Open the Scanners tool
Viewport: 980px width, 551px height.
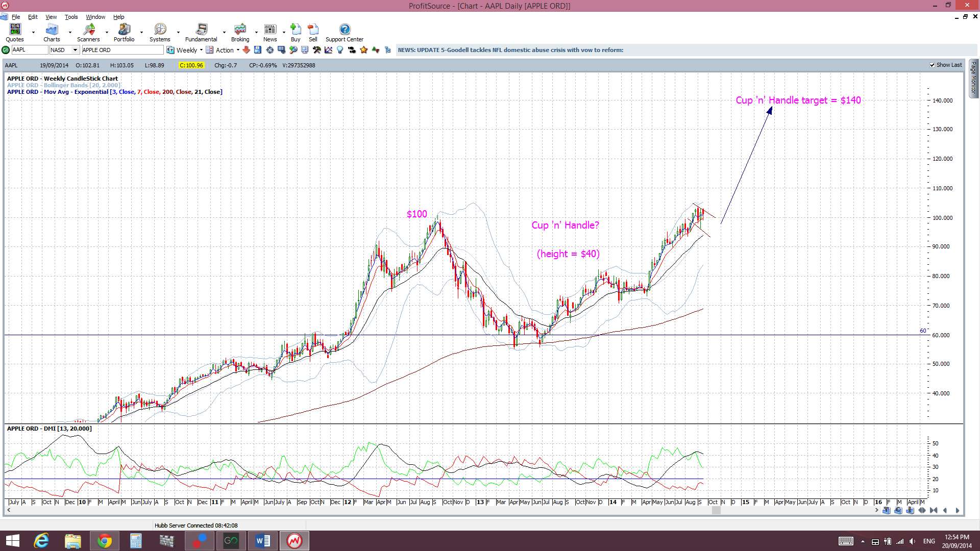88,33
